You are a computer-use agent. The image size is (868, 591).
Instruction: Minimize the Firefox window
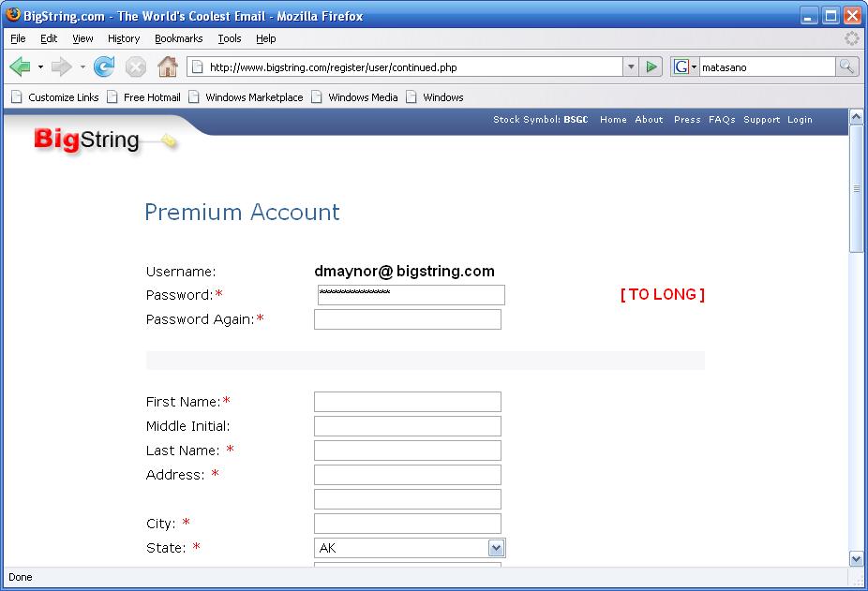(x=809, y=16)
